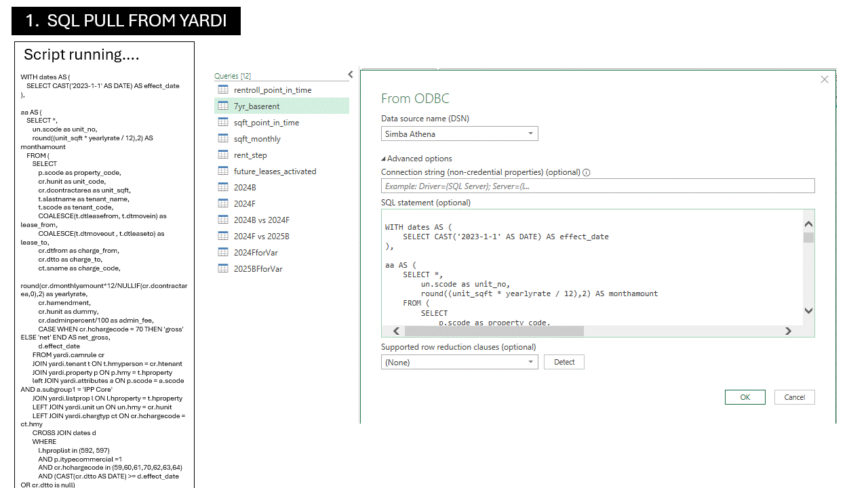Close the From ODBC dialog with X
The width and height of the screenshot is (868, 488).
(824, 79)
